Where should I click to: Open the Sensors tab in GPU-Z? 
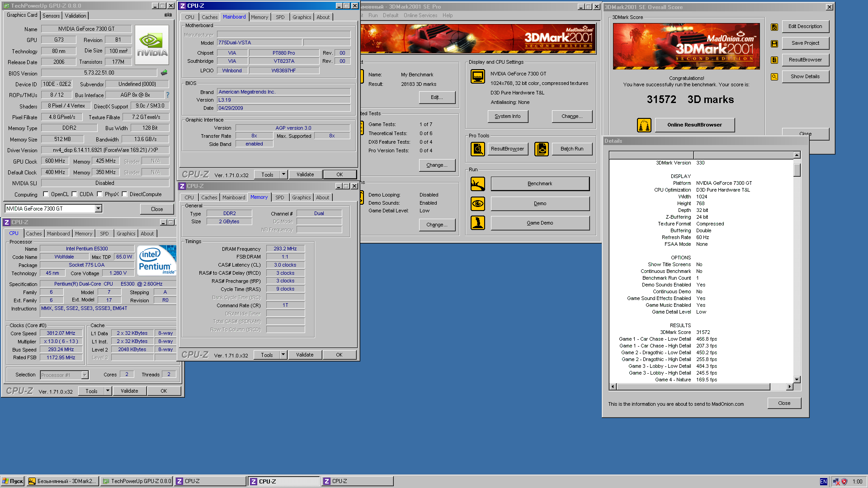tap(51, 16)
